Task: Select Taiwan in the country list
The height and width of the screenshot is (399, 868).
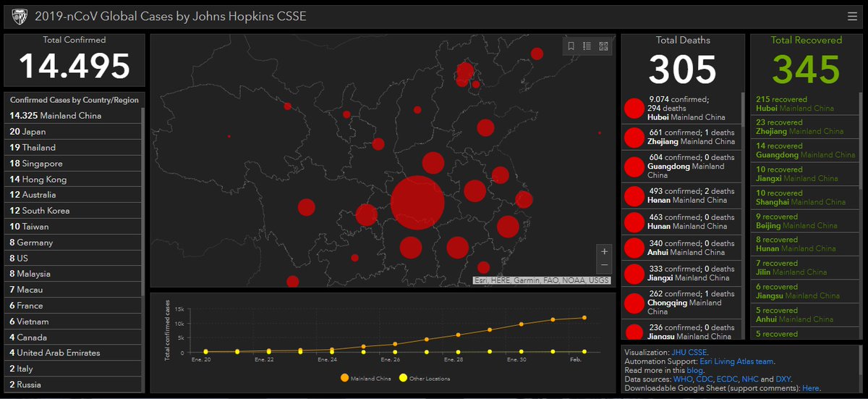Action: 72,227
